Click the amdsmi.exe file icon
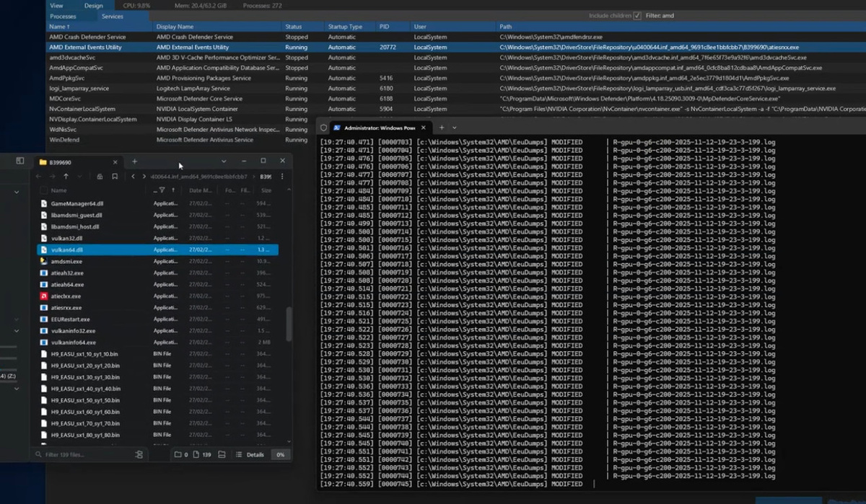This screenshot has width=866, height=504. [45, 261]
